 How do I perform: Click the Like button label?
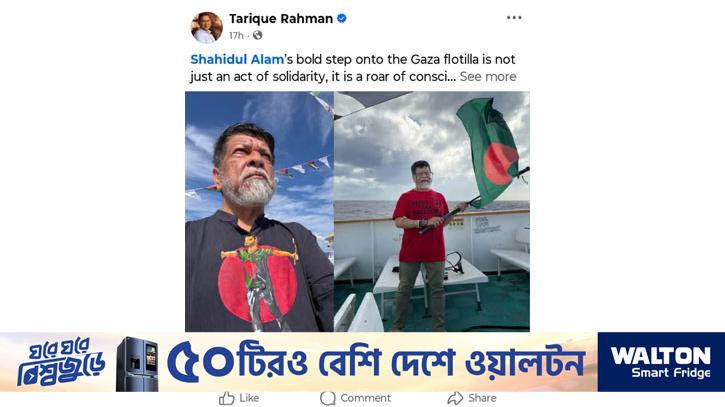249,398
